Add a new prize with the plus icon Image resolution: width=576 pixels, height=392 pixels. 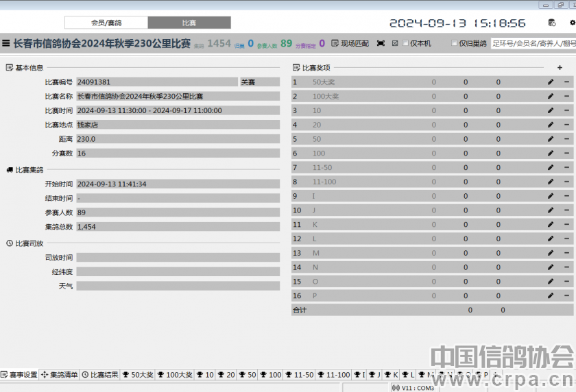coord(560,68)
